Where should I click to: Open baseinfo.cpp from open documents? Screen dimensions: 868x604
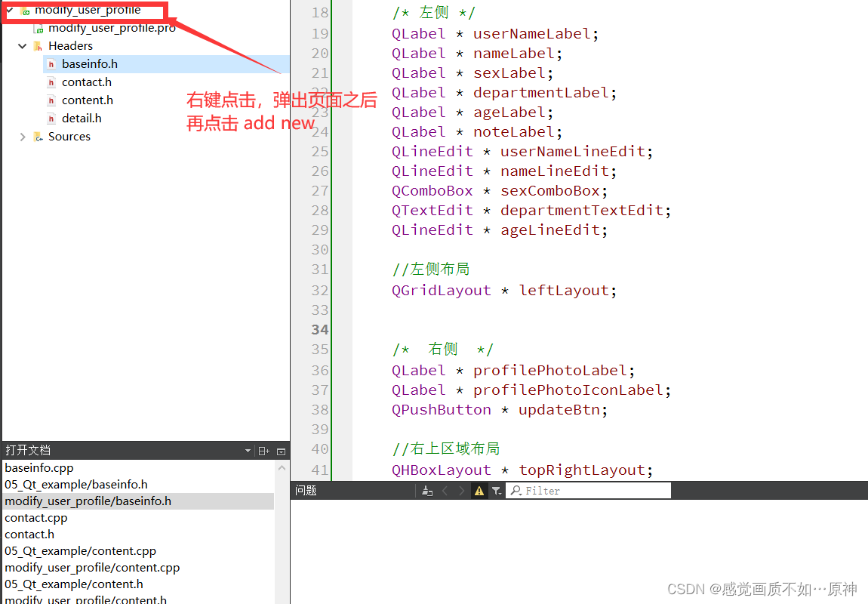click(x=38, y=468)
